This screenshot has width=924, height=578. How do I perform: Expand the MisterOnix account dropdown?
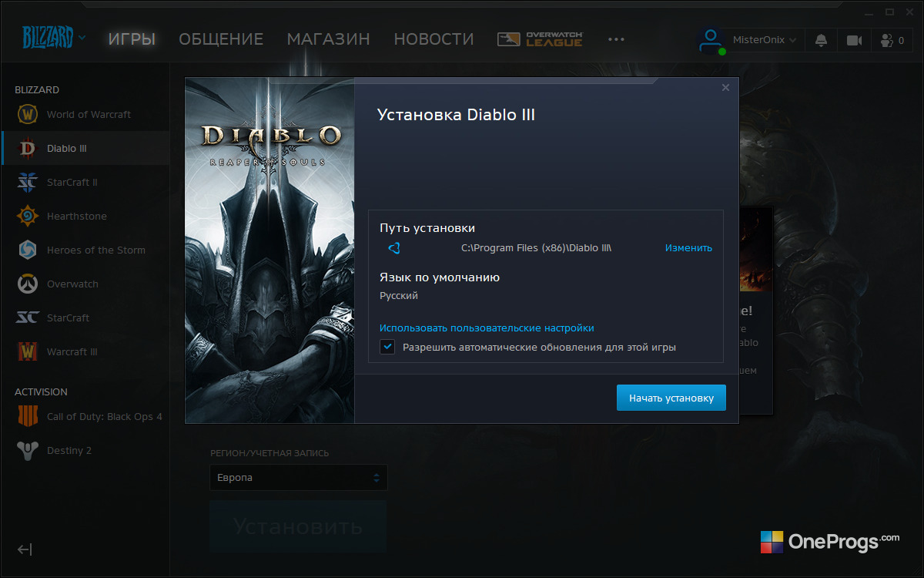(764, 40)
